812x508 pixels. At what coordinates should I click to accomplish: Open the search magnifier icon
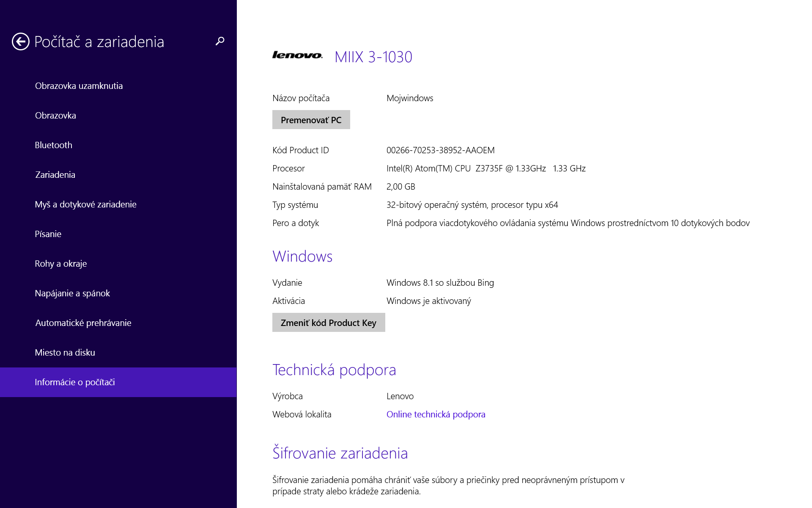(220, 41)
